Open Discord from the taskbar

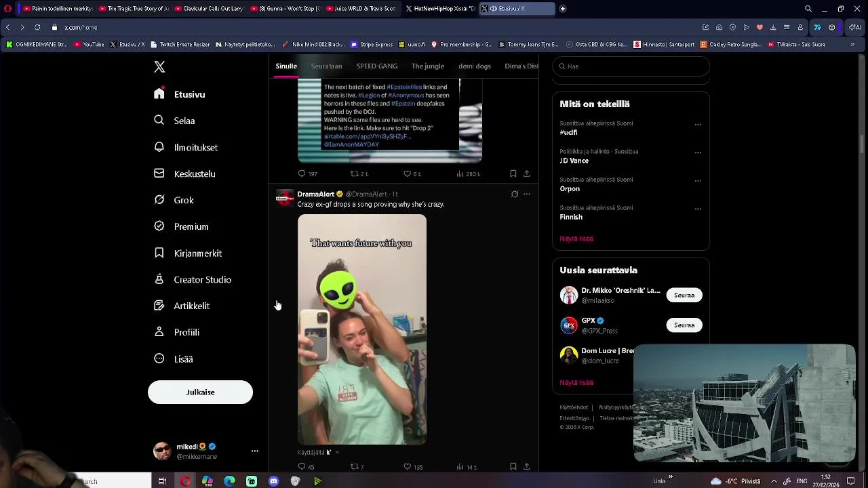click(273, 481)
